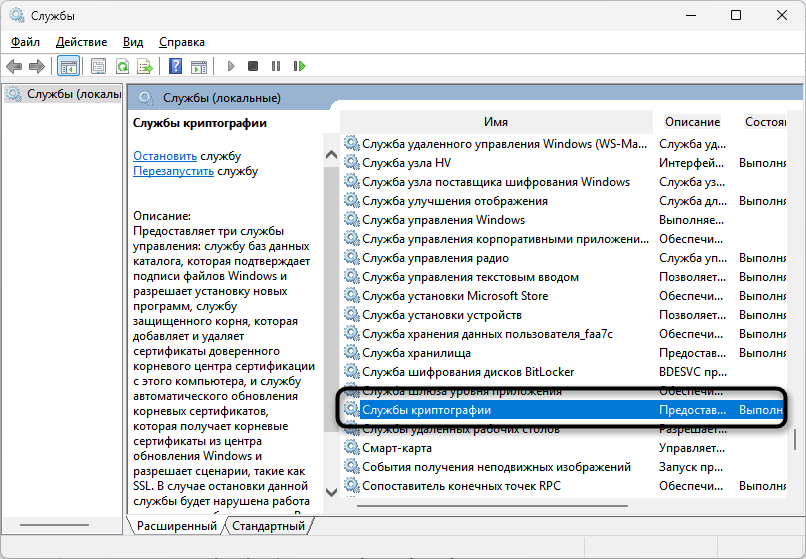This screenshot has height=559, width=806.
Task: Select События получения неподвижных изображений row
Action: tap(563, 467)
